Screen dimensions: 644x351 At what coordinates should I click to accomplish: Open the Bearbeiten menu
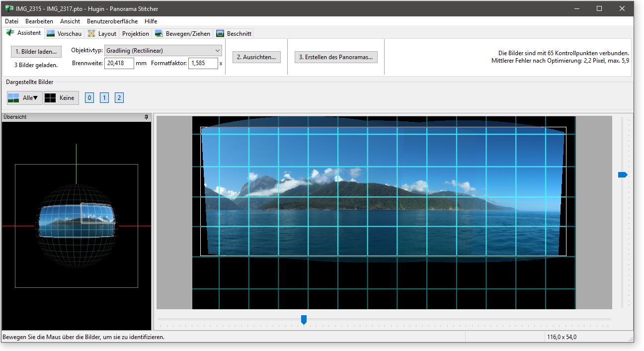(x=39, y=21)
